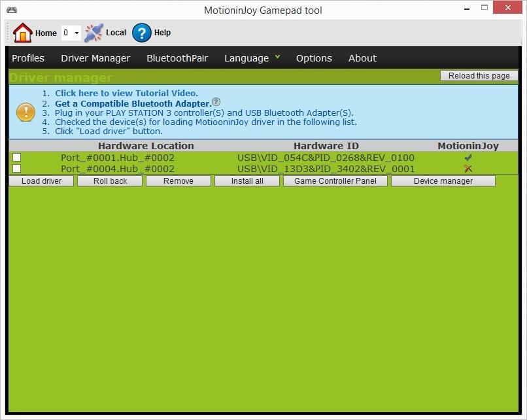Click the Remove button
The height and width of the screenshot is (420, 527).
point(178,181)
